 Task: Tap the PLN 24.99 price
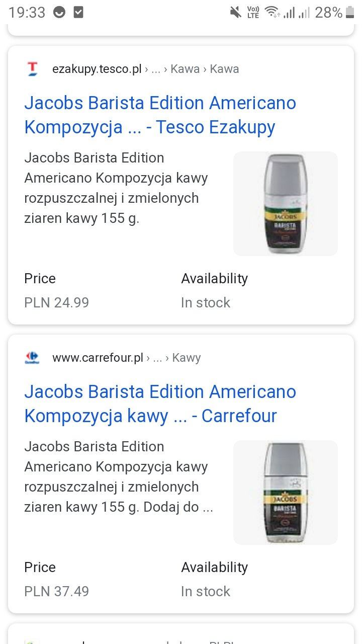pyautogui.click(x=56, y=302)
